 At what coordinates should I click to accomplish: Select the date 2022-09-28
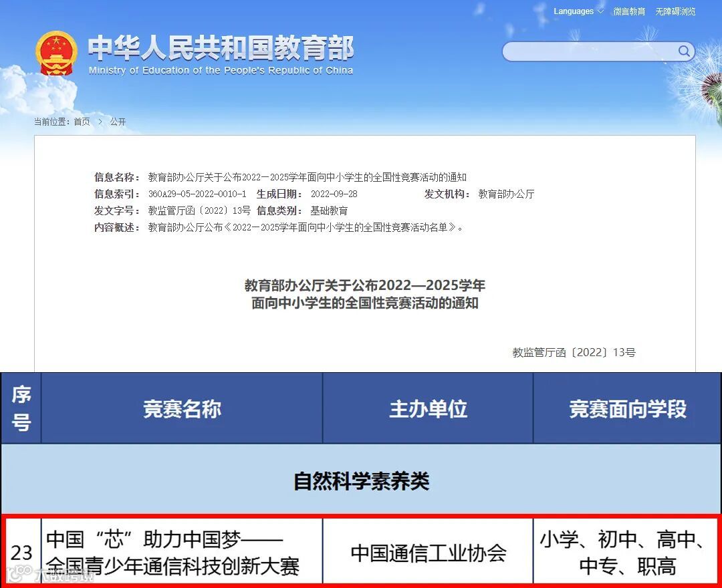coord(334,194)
